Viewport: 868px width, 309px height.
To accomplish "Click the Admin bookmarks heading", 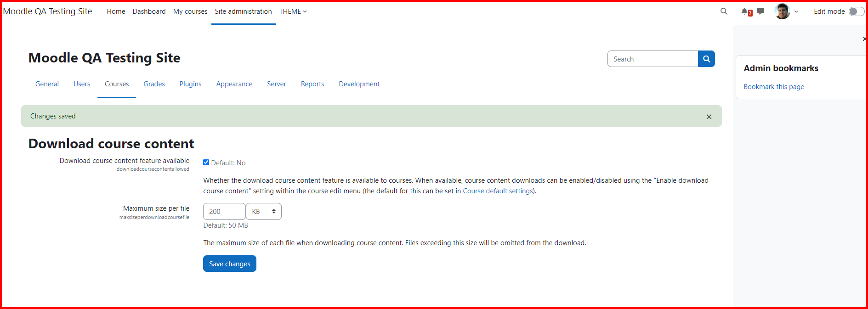I will (781, 68).
